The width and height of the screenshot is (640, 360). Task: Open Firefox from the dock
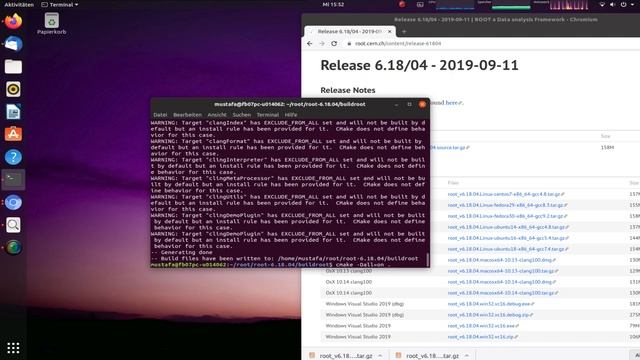tap(13, 21)
